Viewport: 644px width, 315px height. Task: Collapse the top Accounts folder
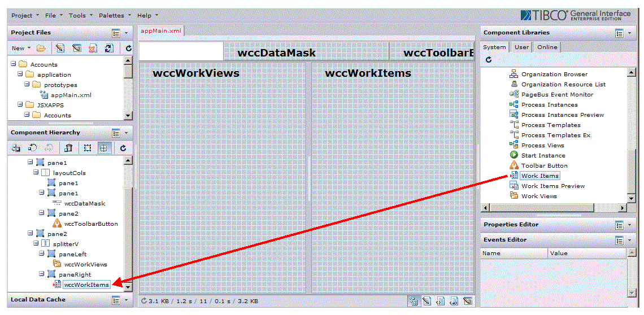(13, 64)
